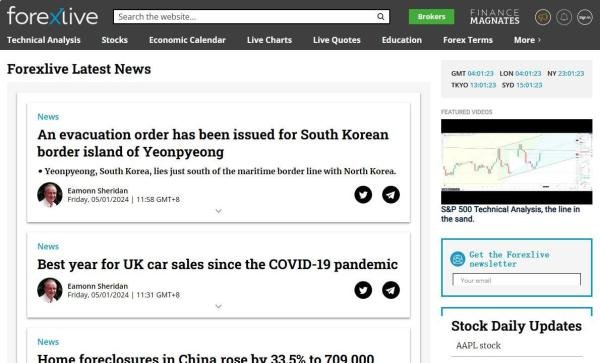Click News tag above China foreclosures article
This screenshot has height=363, width=600.
click(48, 342)
